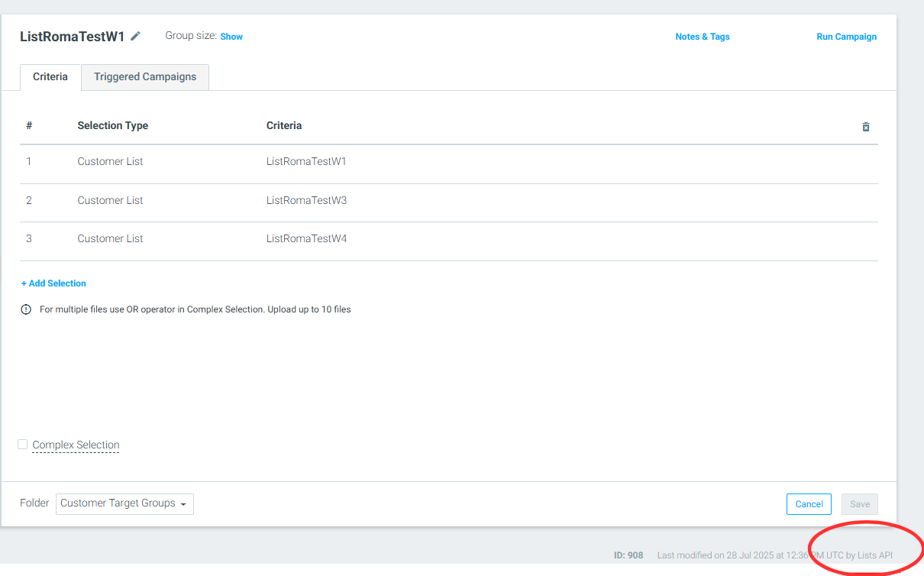The height and width of the screenshot is (576, 924).
Task: Switch to the Criteria tab
Action: [50, 77]
